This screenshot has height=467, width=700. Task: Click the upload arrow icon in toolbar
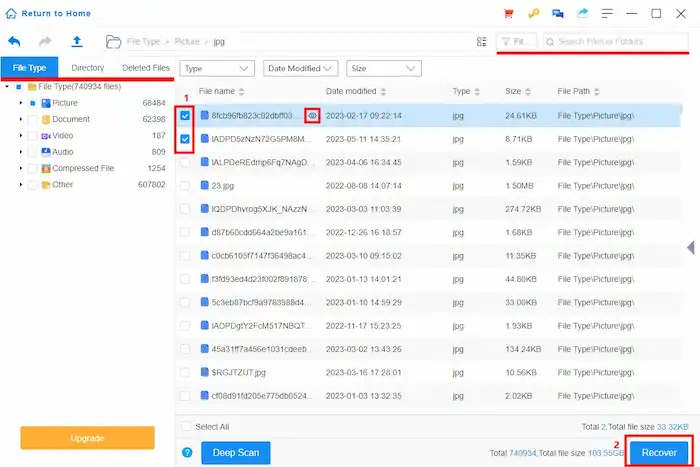(x=76, y=42)
